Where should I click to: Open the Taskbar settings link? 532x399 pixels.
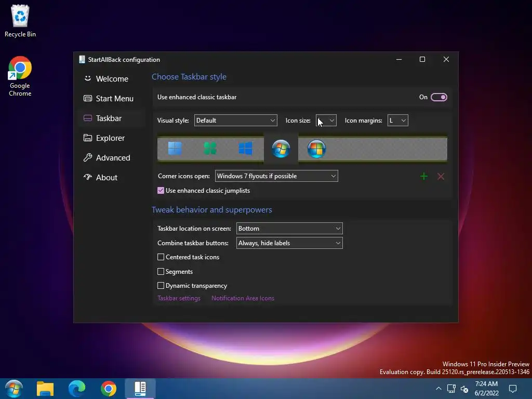click(x=179, y=298)
